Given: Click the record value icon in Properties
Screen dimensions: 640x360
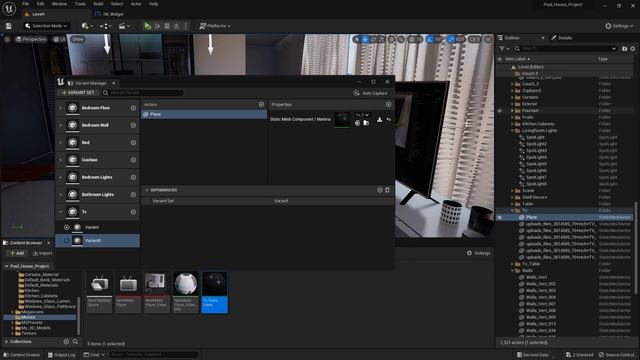Looking at the screenshot, I should 380,120.
